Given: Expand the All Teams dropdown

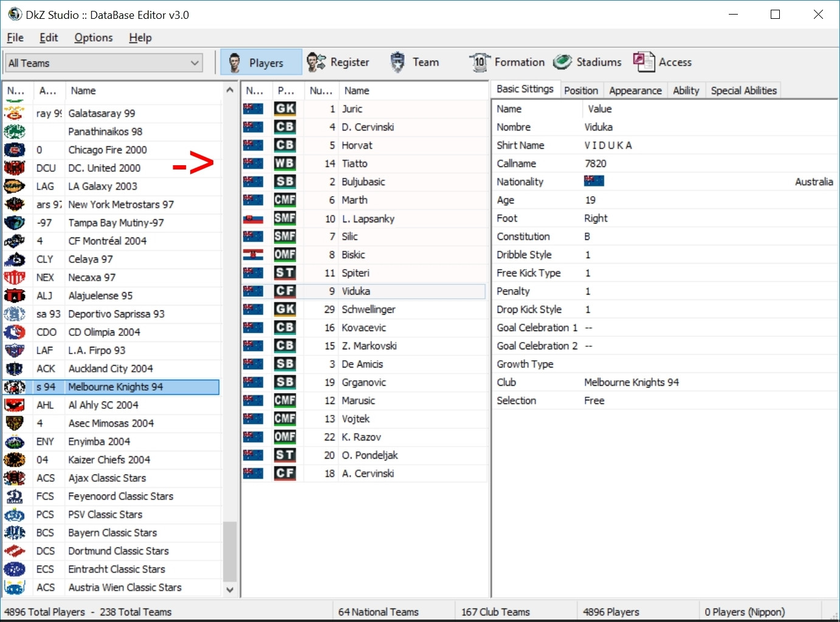Looking at the screenshot, I should [104, 63].
